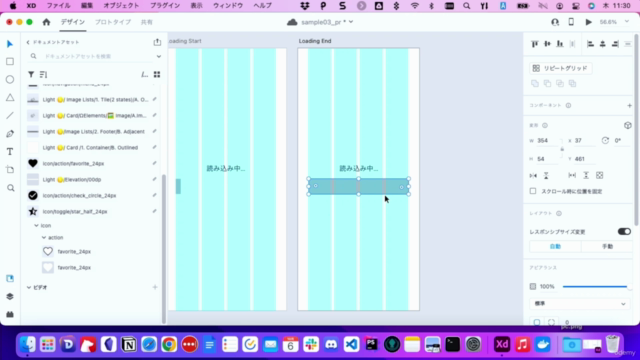Screen dimensions: 640x360
Task: Open the ファイル menu
Action: coord(58,6)
